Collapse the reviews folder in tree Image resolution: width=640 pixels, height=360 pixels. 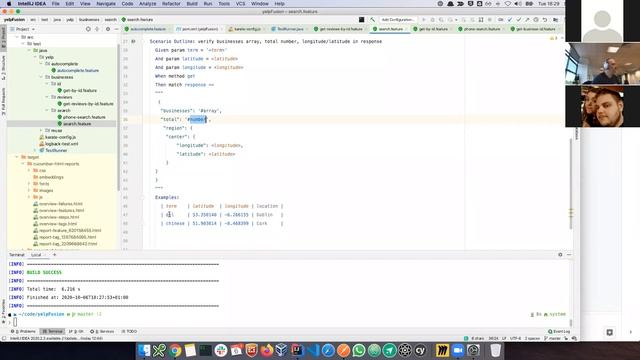pos(47,97)
